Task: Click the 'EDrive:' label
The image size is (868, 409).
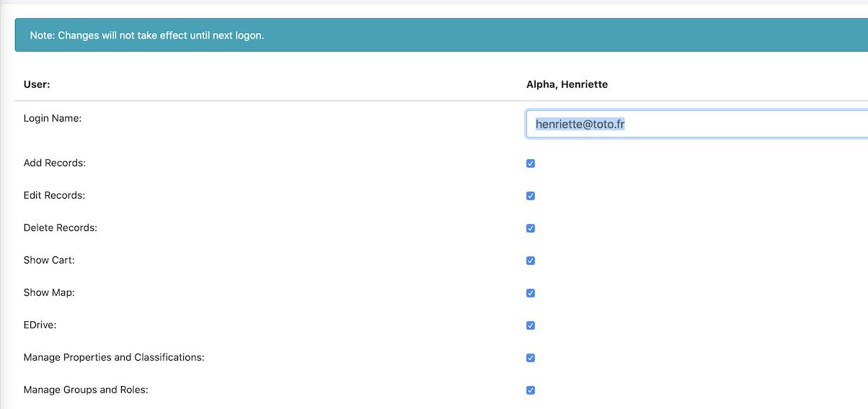Action: coord(40,325)
